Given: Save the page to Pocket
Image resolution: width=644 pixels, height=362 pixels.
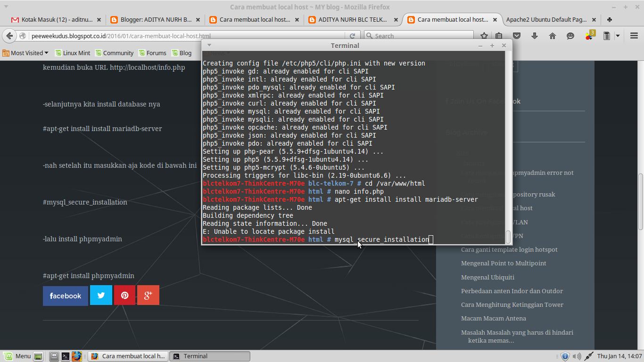Looking at the screenshot, I should coord(516,35).
